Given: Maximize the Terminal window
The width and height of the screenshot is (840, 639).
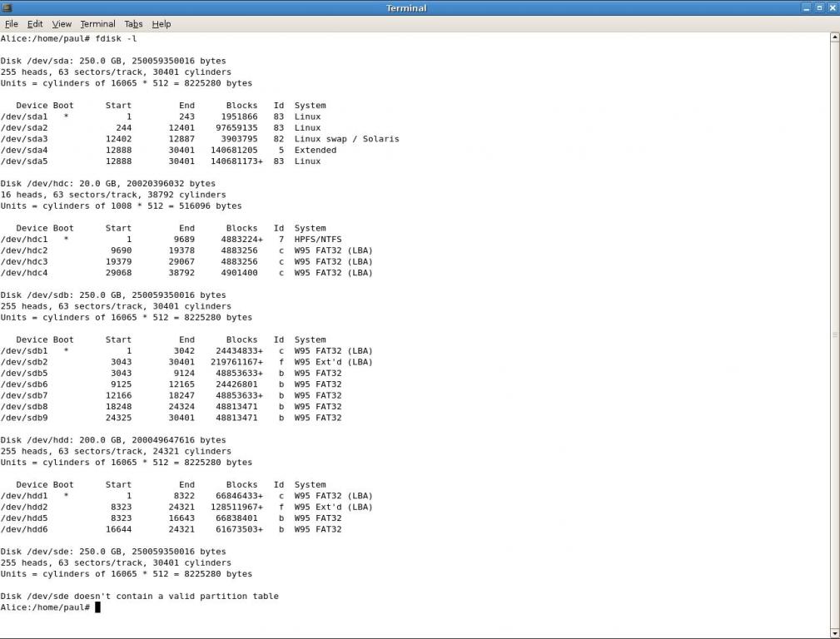Looking at the screenshot, I should point(819,7).
